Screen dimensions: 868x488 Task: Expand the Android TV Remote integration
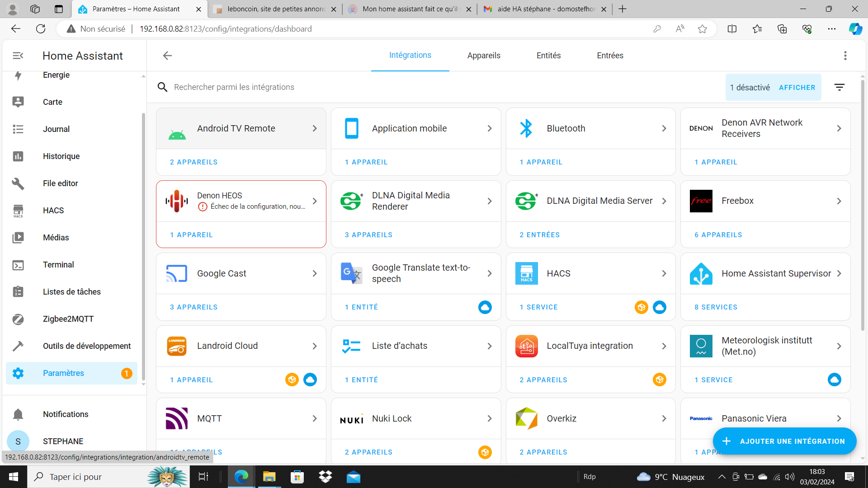click(x=315, y=128)
